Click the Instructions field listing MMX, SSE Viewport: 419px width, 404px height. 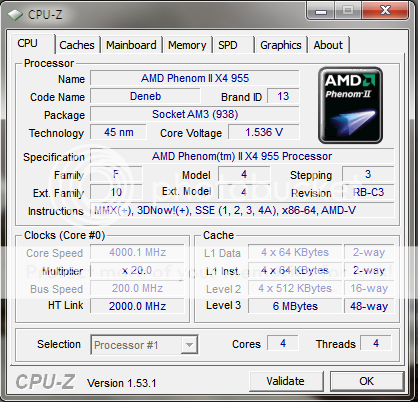(x=242, y=210)
